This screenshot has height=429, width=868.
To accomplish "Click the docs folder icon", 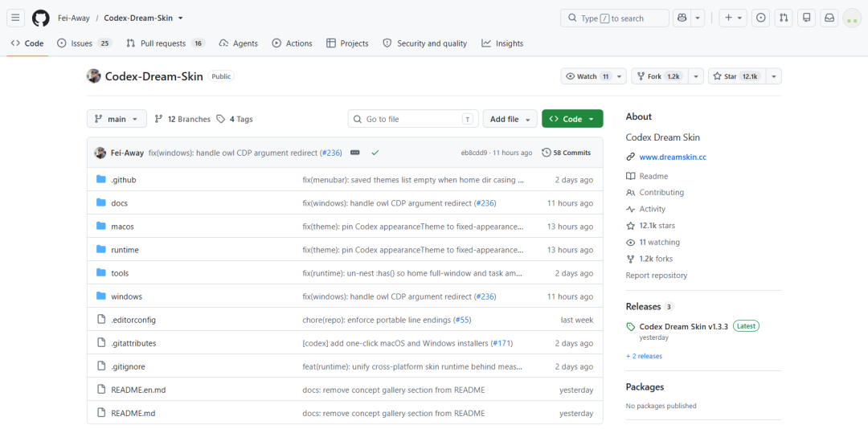I will pyautogui.click(x=100, y=202).
